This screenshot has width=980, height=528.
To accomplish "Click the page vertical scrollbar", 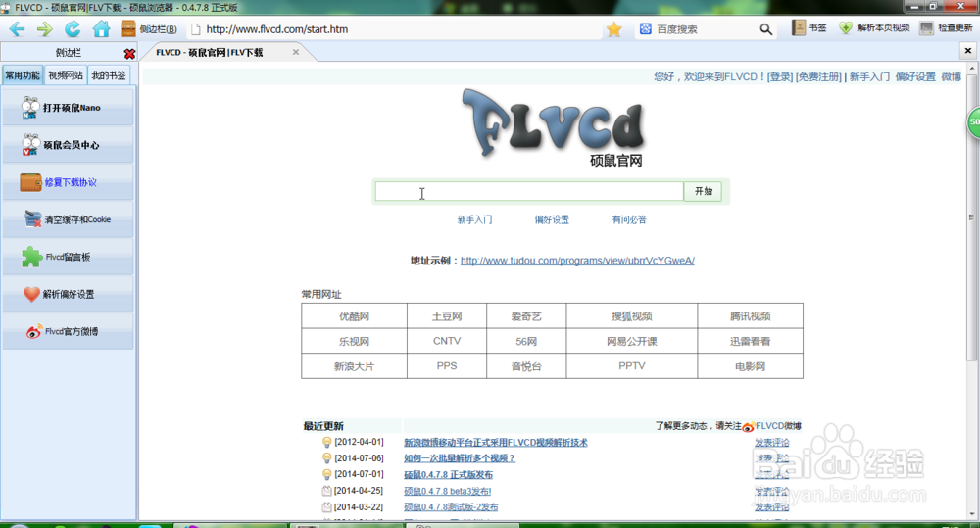I will pyautogui.click(x=971, y=218).
